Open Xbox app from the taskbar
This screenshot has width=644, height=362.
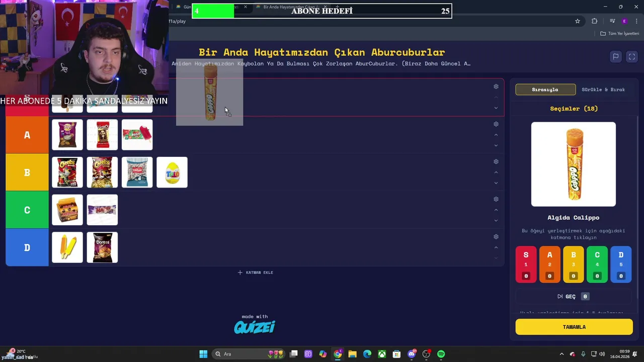tap(382, 354)
